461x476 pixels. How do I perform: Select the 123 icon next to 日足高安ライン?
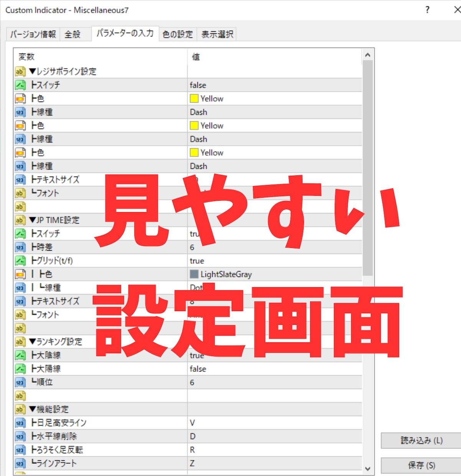pyautogui.click(x=20, y=423)
